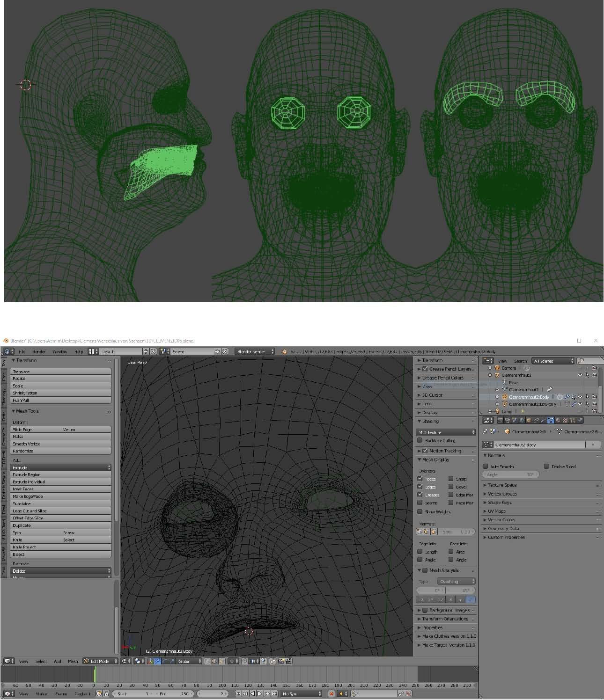Viewport: 604px width, 700px height.
Task: Enable vertex normals display icon
Action: tap(419, 532)
